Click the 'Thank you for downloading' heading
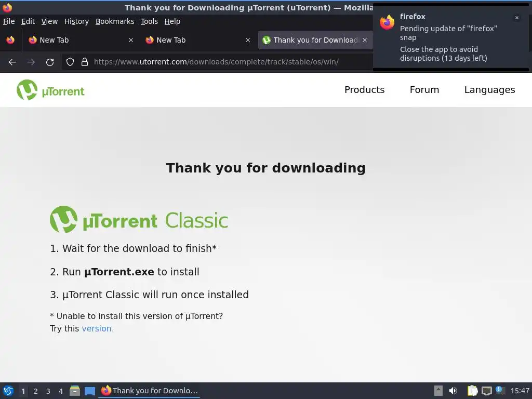This screenshot has height=399, width=532. 265,168
